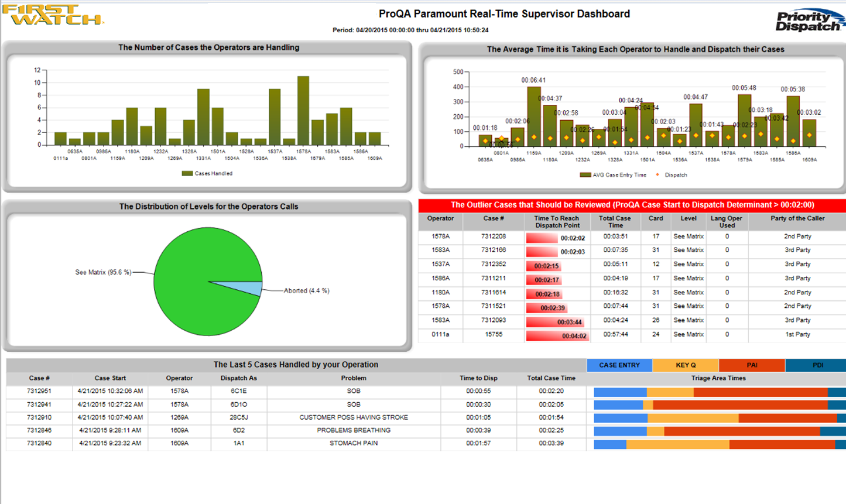Open the CASE ENTRY legend button

pos(618,365)
